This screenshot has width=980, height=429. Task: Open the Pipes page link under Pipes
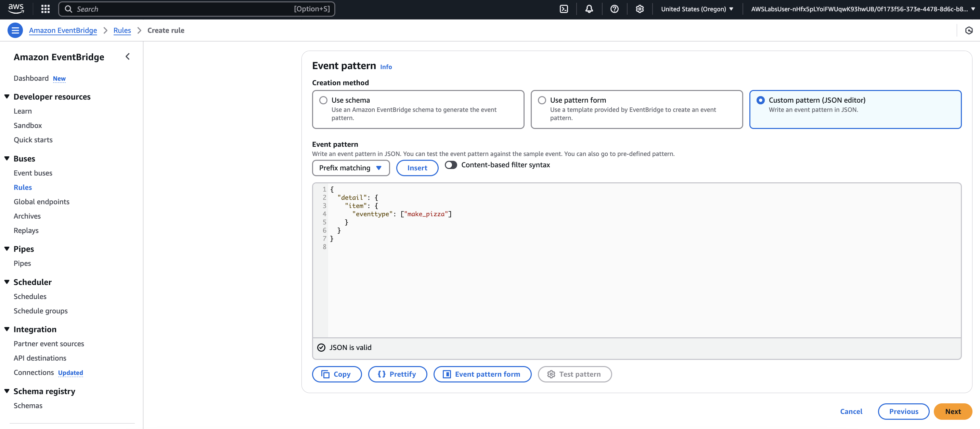point(23,263)
